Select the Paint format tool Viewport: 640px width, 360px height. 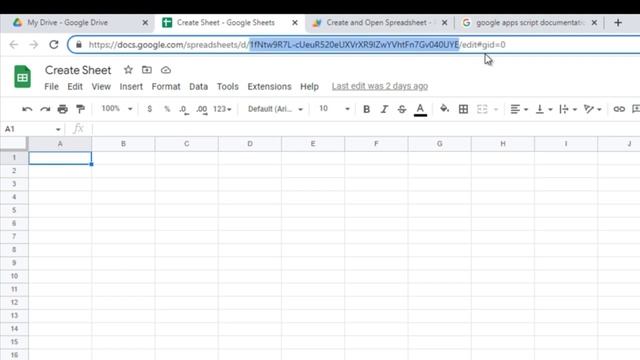(80, 109)
